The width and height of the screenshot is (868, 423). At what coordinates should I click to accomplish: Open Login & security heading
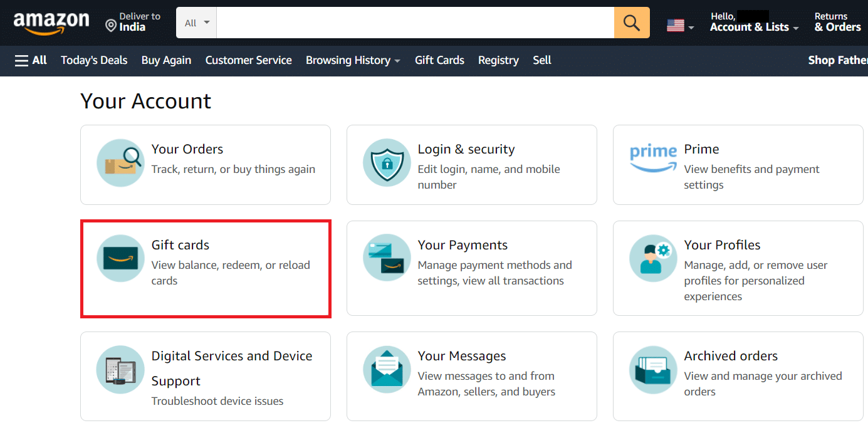(x=466, y=149)
